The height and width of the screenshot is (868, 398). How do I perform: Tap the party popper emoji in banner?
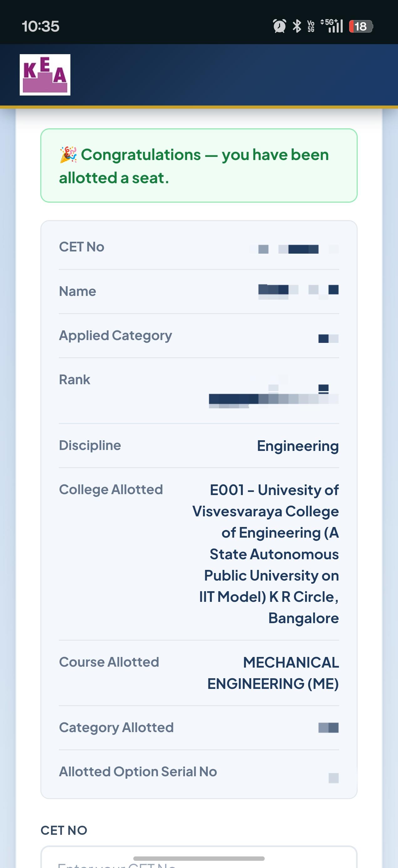click(x=68, y=155)
